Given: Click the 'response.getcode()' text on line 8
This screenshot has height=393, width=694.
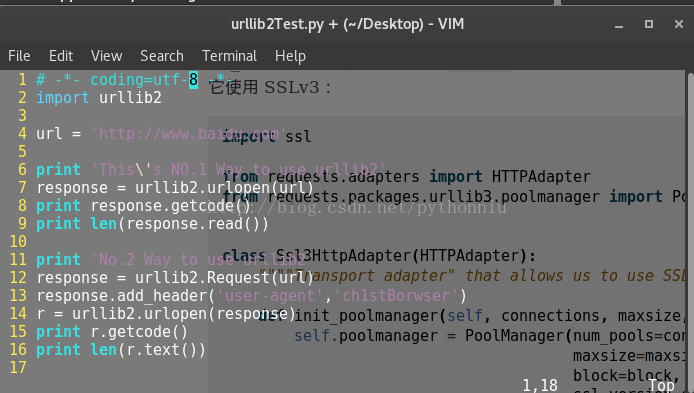Looking at the screenshot, I should pos(171,206).
